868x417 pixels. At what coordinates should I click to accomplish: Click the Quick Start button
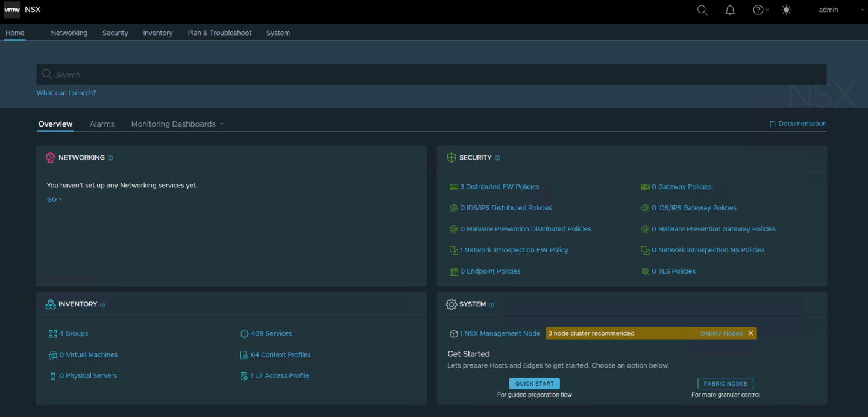[534, 384]
